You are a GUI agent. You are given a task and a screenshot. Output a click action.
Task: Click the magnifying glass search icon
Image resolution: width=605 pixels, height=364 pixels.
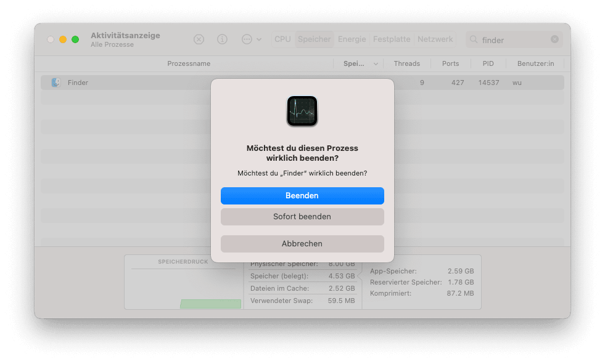pyautogui.click(x=474, y=39)
